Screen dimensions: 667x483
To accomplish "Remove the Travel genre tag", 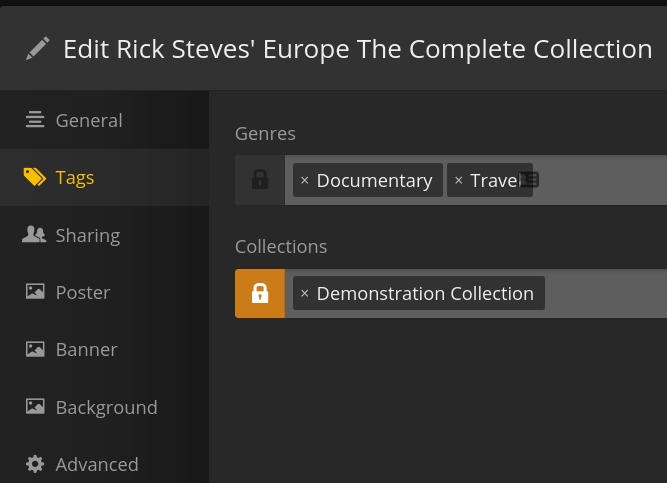I will pyautogui.click(x=459, y=181).
